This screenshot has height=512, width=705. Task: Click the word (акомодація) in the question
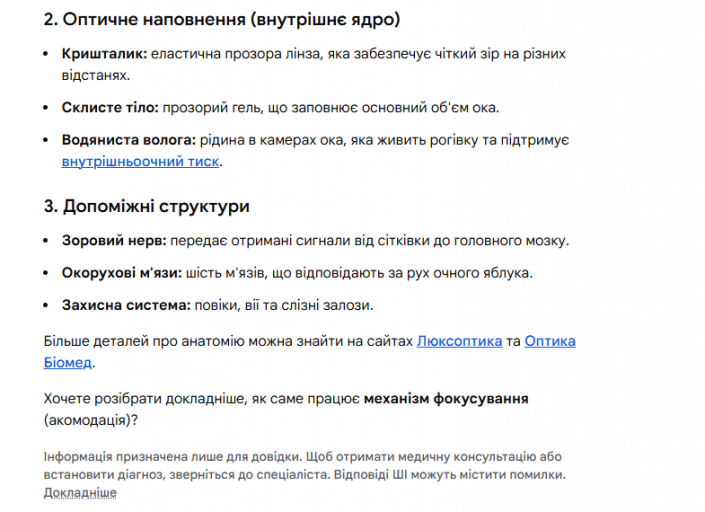(91, 419)
